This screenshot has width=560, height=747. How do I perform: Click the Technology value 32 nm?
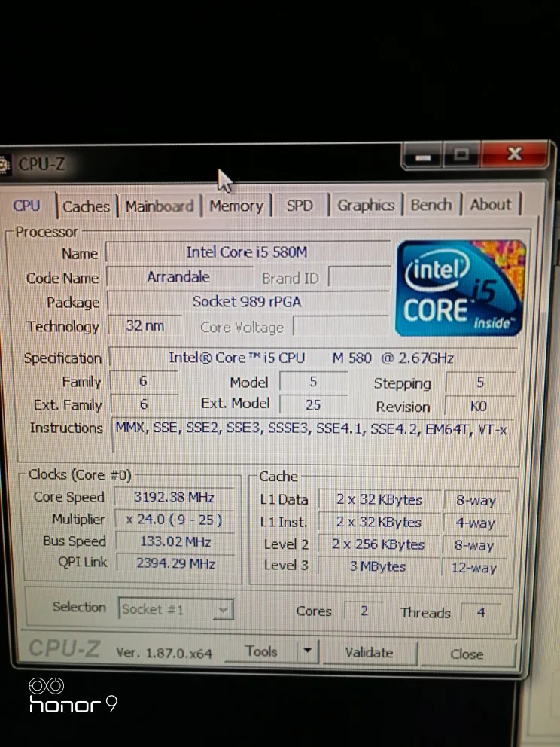coord(145,326)
